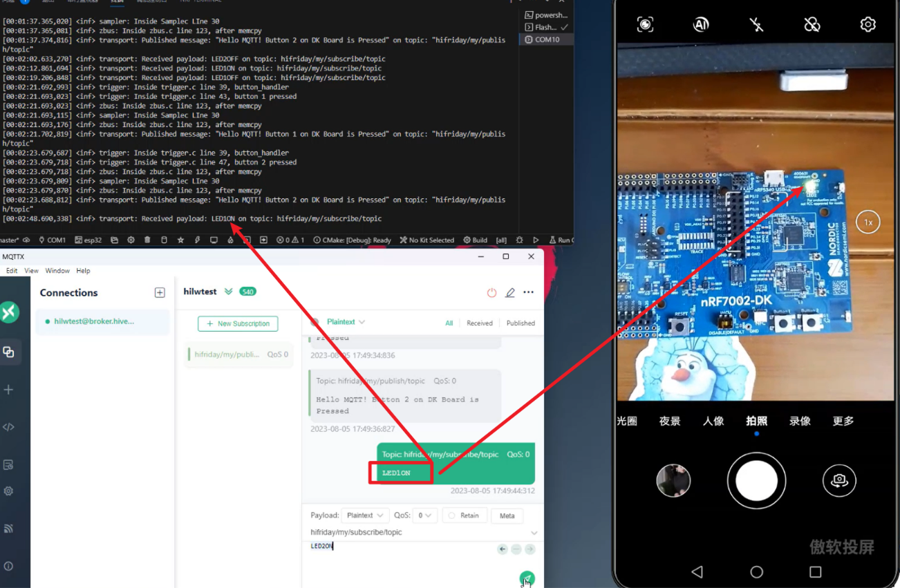Open the View menu in MQTTX

[x=32, y=271]
